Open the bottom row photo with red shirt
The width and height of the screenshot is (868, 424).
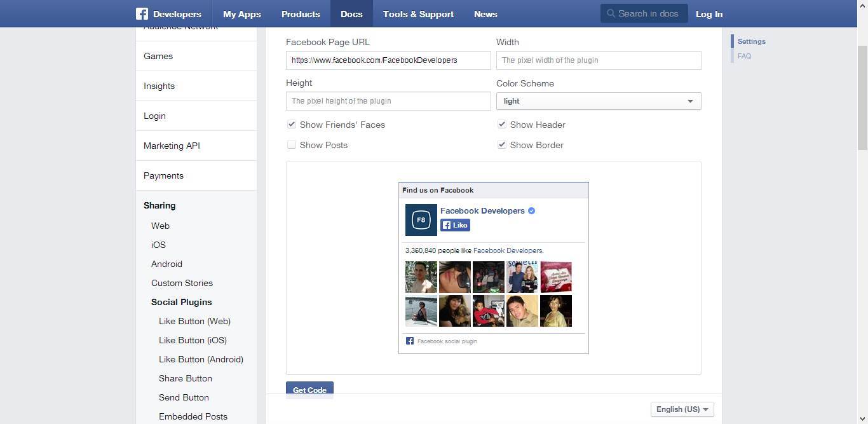pyautogui.click(x=489, y=311)
